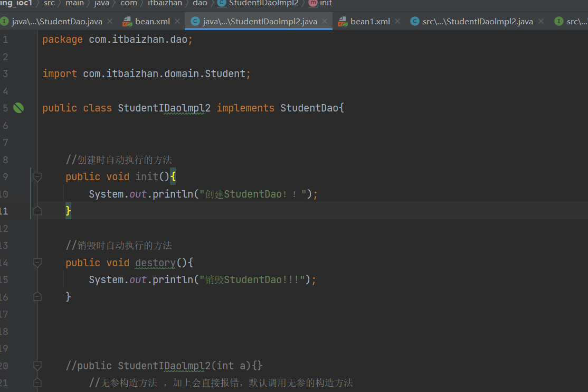Click the fold end marker on line 11
The height and width of the screenshot is (392, 588).
tap(37, 211)
